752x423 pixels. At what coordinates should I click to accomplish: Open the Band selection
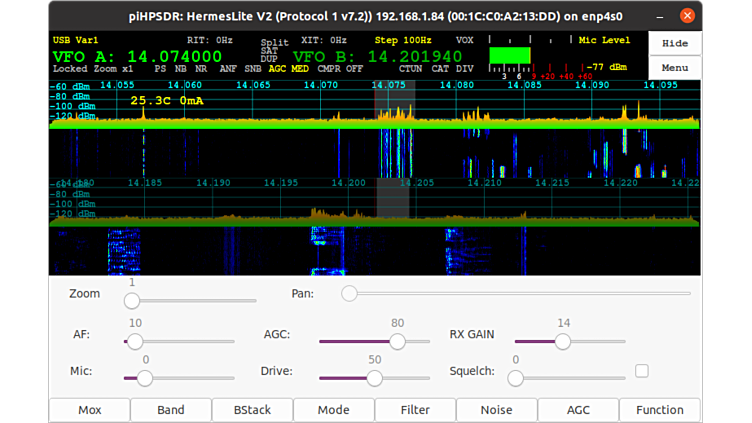coord(170,409)
